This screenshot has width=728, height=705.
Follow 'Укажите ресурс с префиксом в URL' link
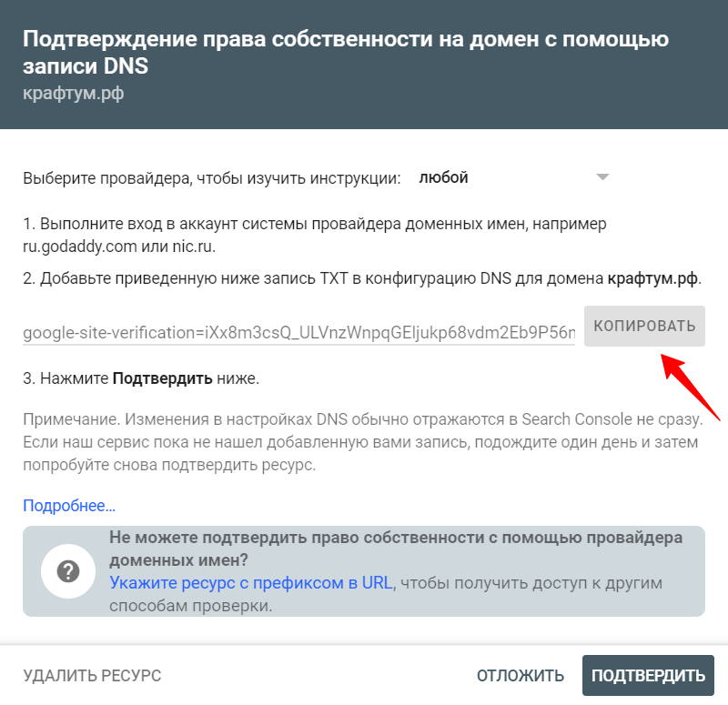(251, 583)
